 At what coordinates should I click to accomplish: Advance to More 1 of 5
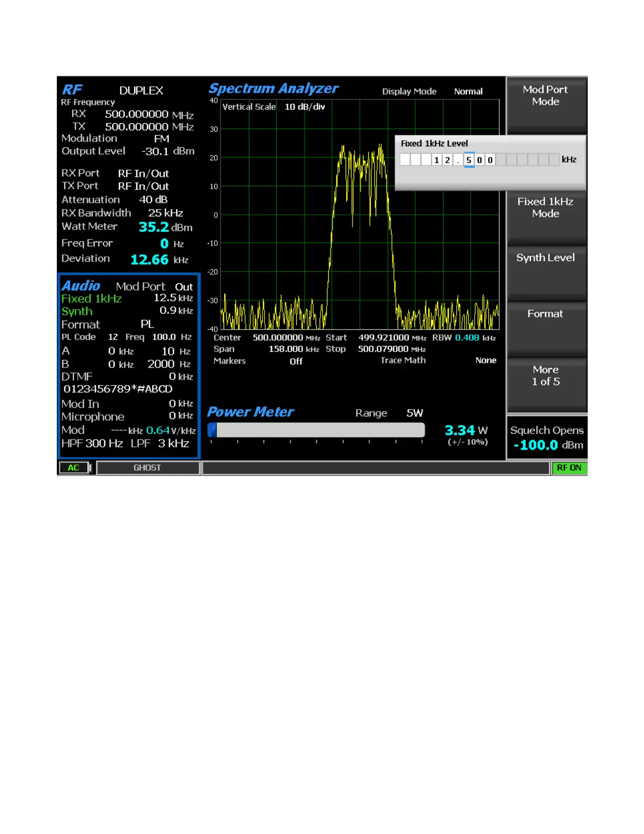[546, 385]
